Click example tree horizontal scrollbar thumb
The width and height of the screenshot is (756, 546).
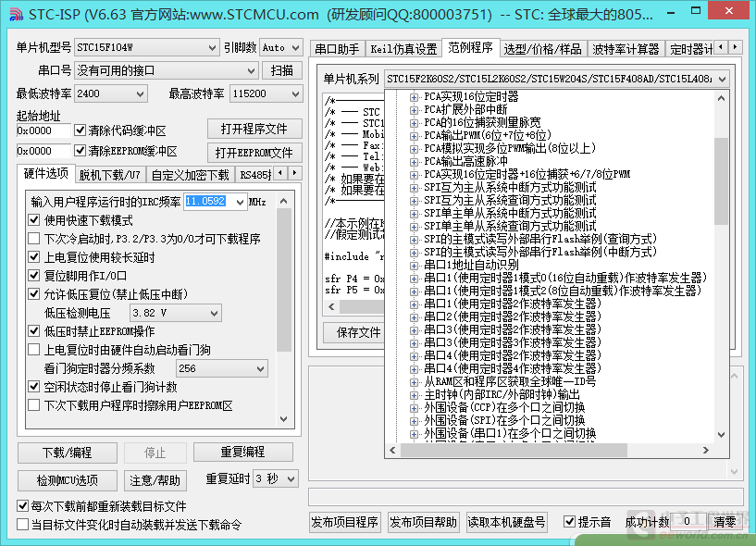[514, 450]
